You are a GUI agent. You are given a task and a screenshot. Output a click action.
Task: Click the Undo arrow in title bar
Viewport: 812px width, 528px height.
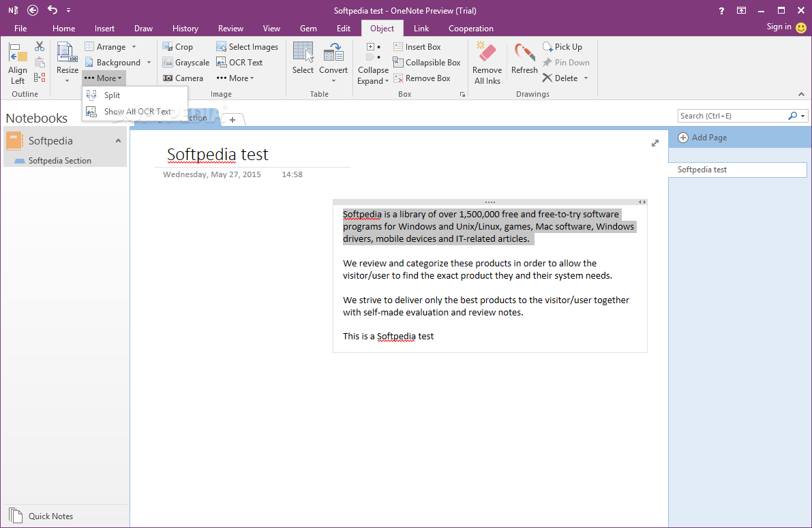coord(52,10)
